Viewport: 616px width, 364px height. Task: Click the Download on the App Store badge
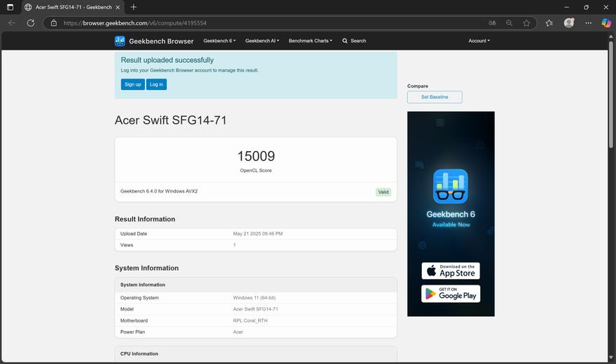click(451, 271)
